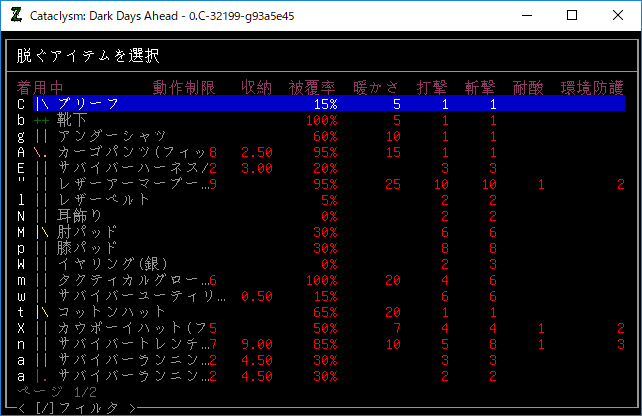Image resolution: width=642 pixels, height=416 pixels.
Task: Click the 環境防護 column header
Action: (592, 88)
